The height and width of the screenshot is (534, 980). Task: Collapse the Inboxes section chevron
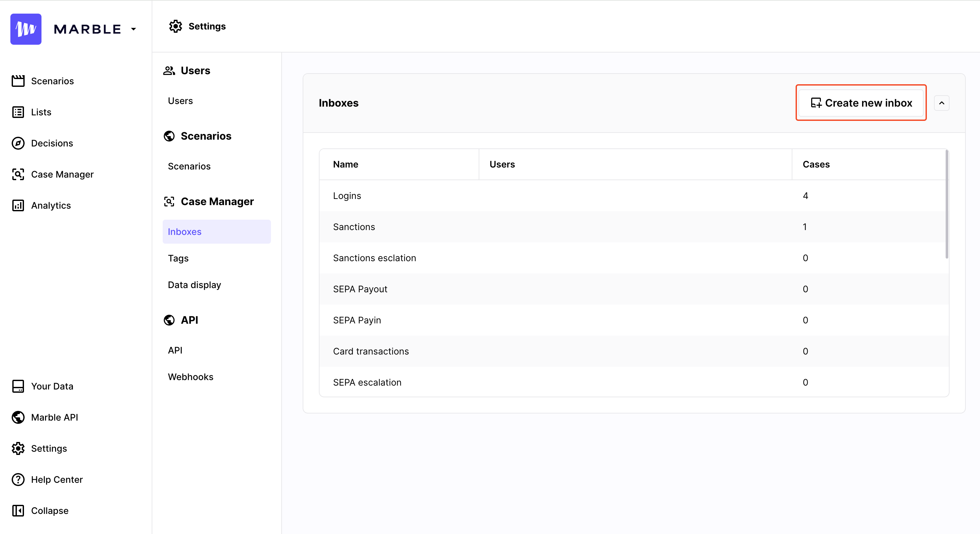[941, 103]
